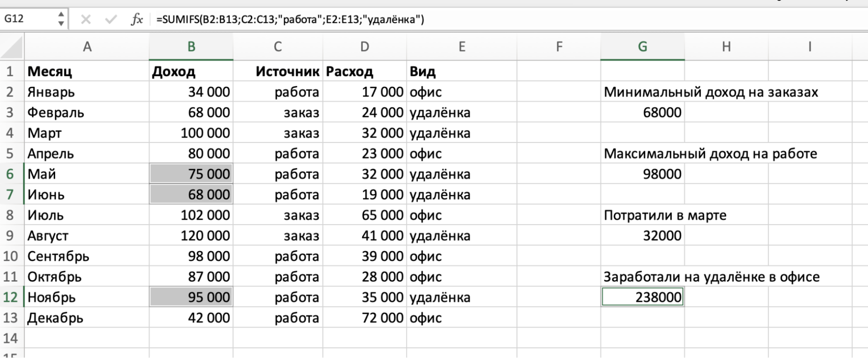
Task: Open the Name Box dropdown arrows
Action: point(61,19)
